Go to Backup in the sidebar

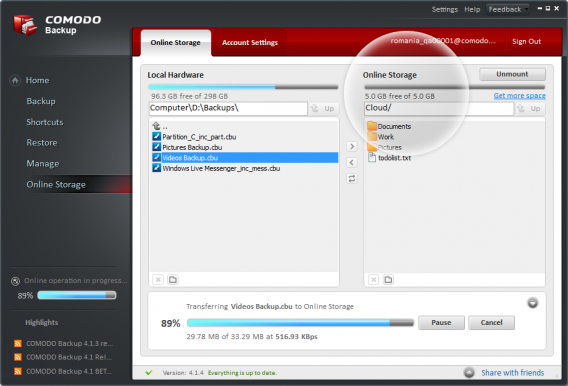[41, 101]
